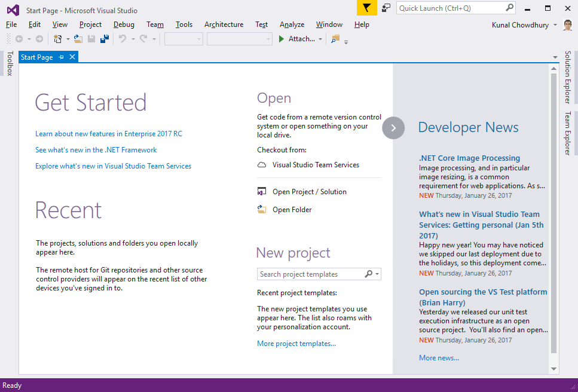Click the New Project toolbar icon

click(x=58, y=39)
